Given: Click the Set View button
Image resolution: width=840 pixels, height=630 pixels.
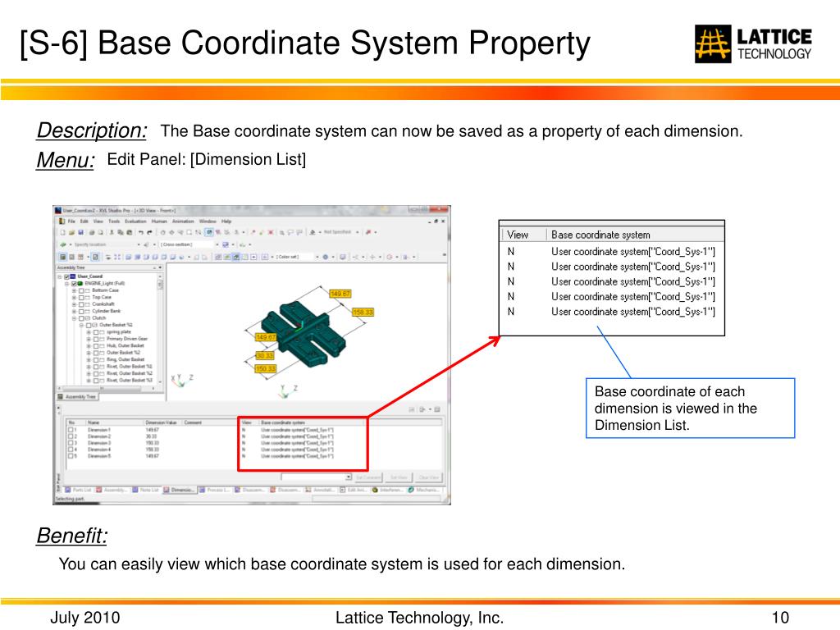Looking at the screenshot, I should (399, 477).
